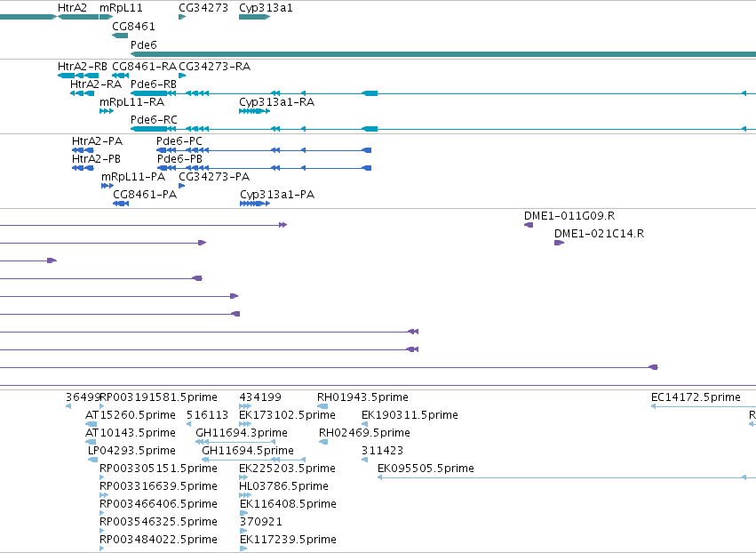Select the mRpL11-RA exon arrows
This screenshot has width=756, height=553.
107,111
